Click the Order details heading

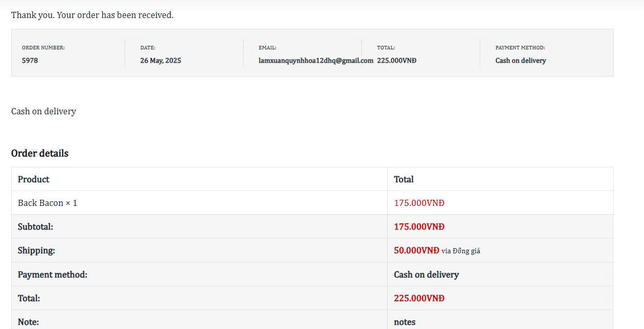click(x=40, y=153)
